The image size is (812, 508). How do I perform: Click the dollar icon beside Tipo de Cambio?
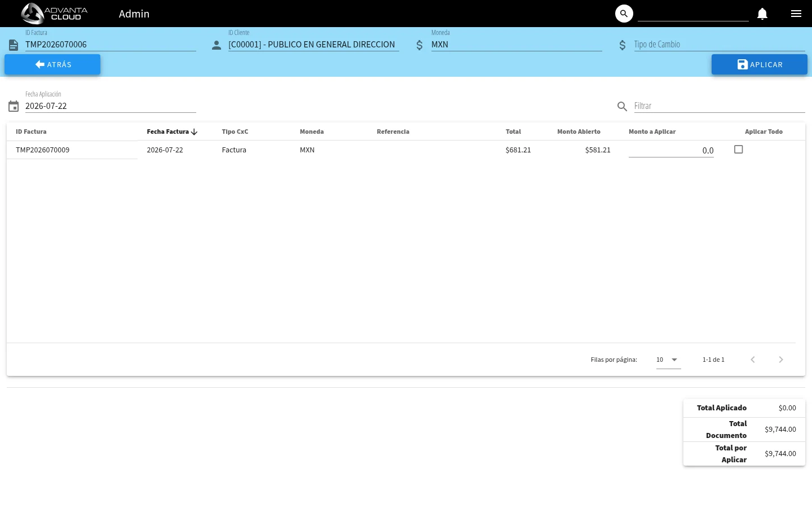pos(623,45)
